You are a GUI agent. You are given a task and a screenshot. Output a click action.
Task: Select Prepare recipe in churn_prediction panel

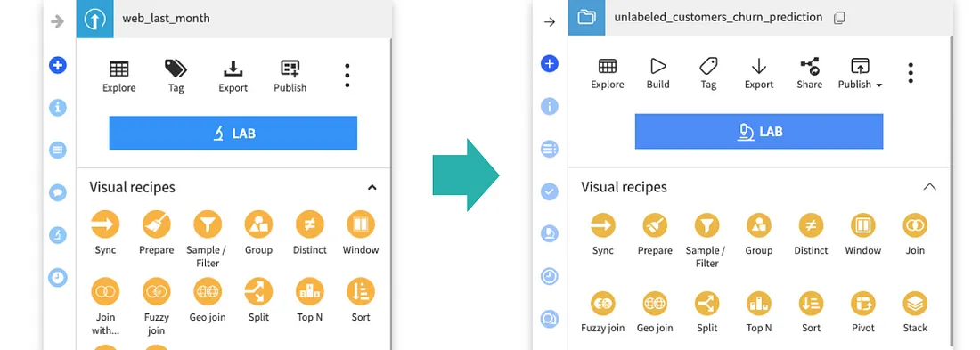tap(655, 225)
